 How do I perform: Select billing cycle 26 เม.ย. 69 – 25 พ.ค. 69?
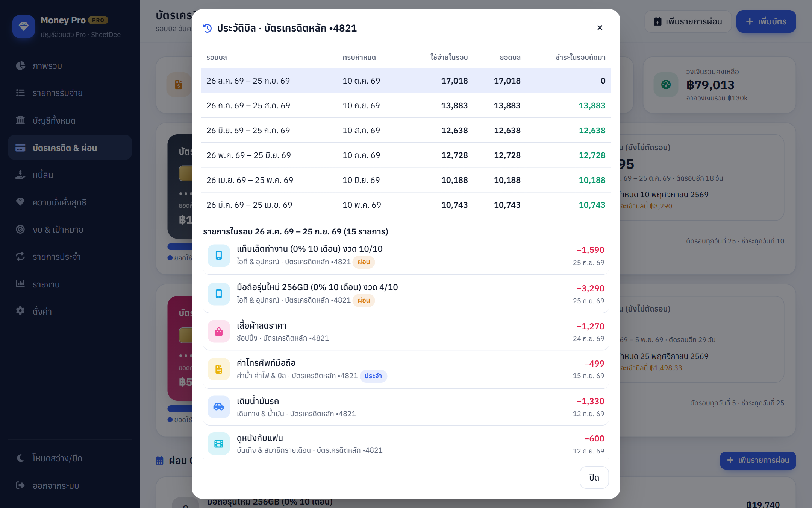point(406,180)
